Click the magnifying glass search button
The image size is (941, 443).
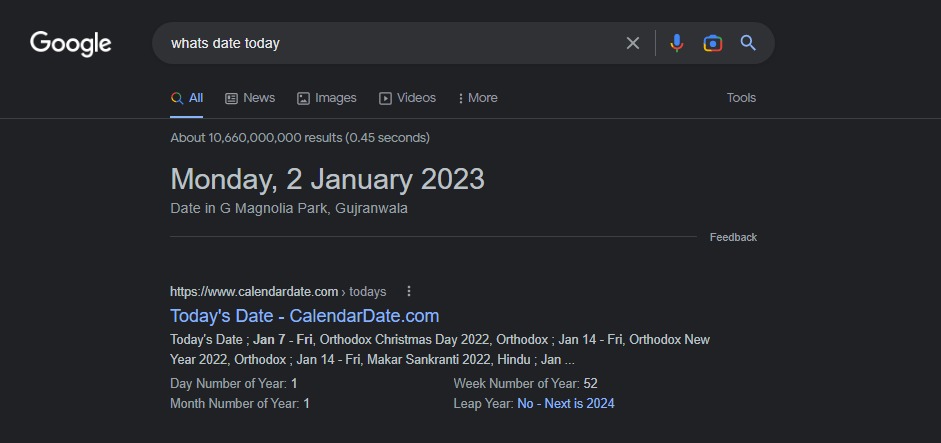748,43
